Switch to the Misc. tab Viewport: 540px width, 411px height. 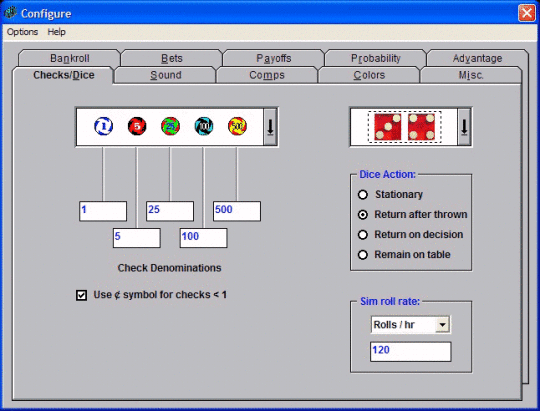click(x=471, y=75)
